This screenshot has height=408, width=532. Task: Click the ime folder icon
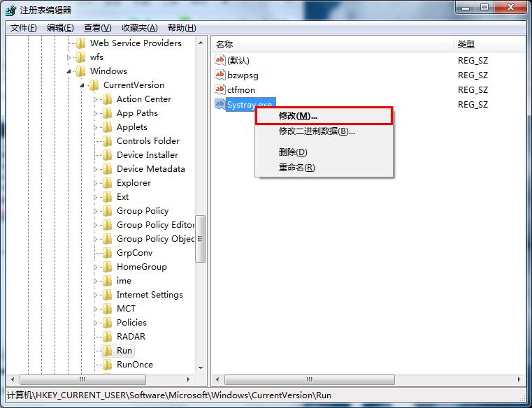pyautogui.click(x=107, y=281)
